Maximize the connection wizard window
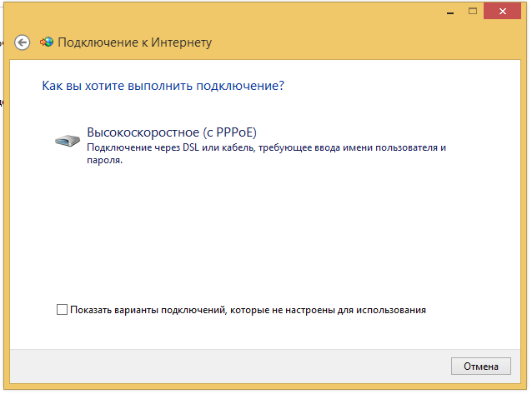 coord(473,11)
